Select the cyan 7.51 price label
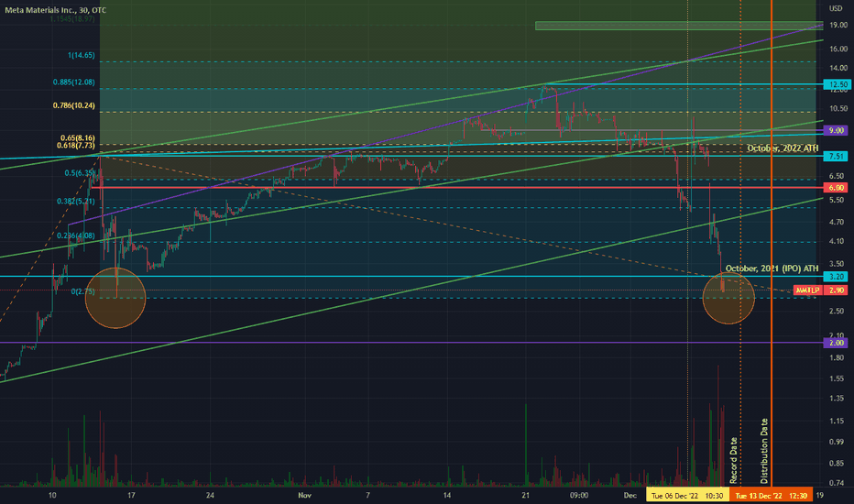 click(x=836, y=156)
